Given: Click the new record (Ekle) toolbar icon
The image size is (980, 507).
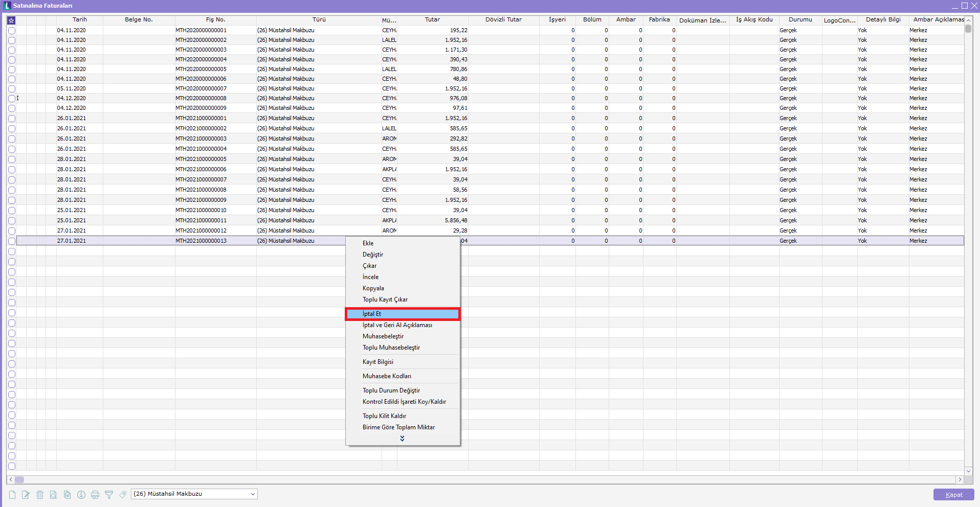Looking at the screenshot, I should 12,495.
